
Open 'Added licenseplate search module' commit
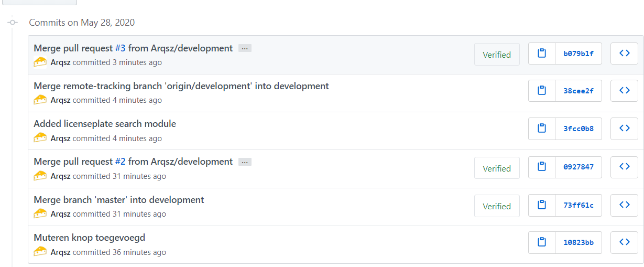click(105, 124)
